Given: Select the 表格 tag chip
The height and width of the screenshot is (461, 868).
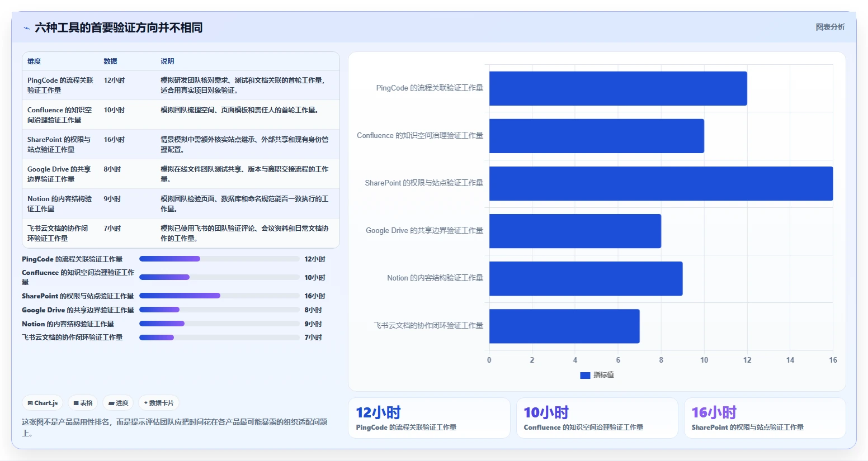Looking at the screenshot, I should (x=83, y=403).
